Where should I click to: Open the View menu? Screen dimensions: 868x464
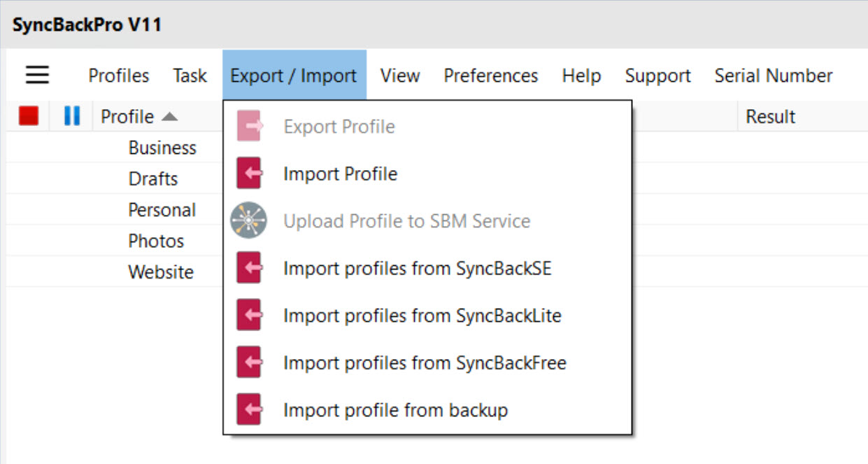(x=400, y=76)
